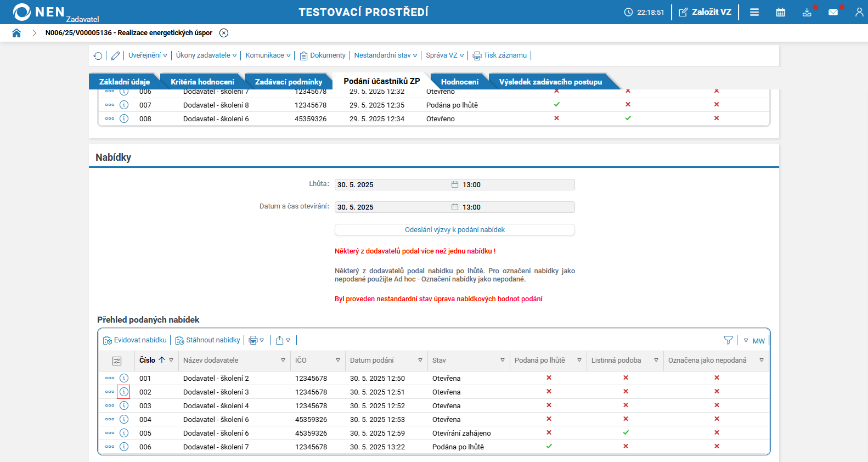Switch to the Hodnocení tab
This screenshot has width=868, height=462.
459,82
